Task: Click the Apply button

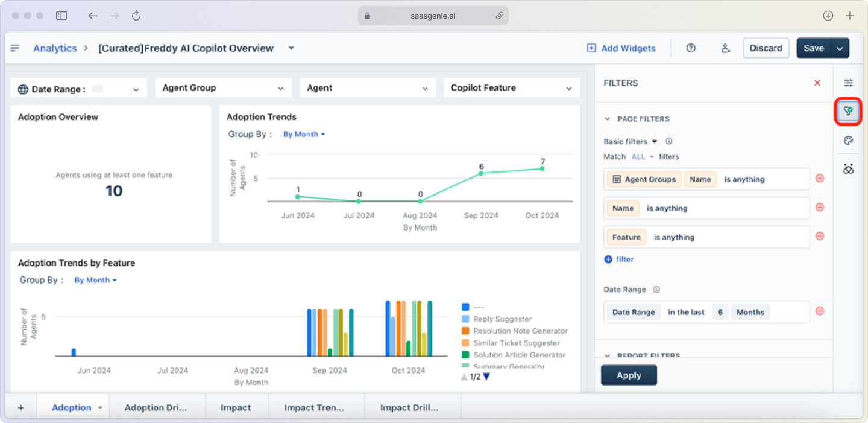Action: (x=629, y=375)
